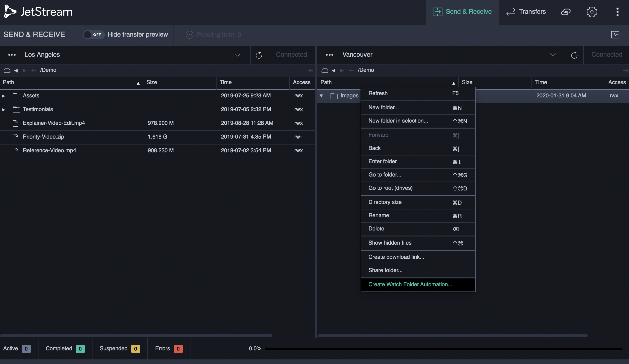Choose Back from context menu
Screen dimensions: 629x364
pos(418,148)
